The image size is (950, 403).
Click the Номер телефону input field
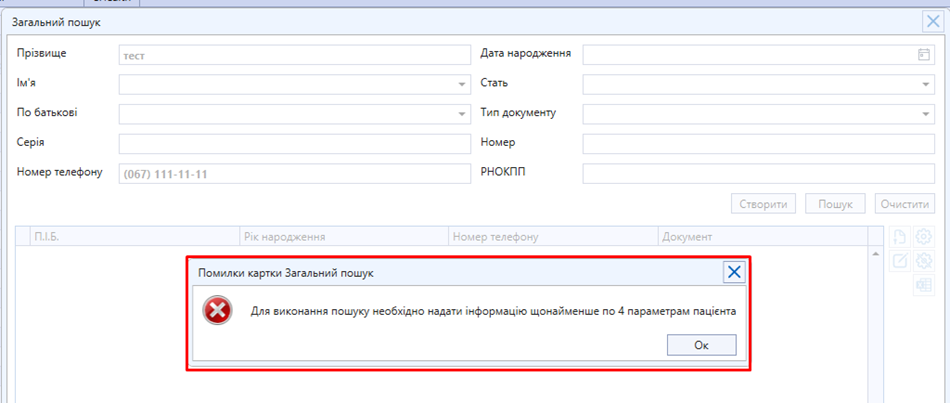tap(294, 174)
